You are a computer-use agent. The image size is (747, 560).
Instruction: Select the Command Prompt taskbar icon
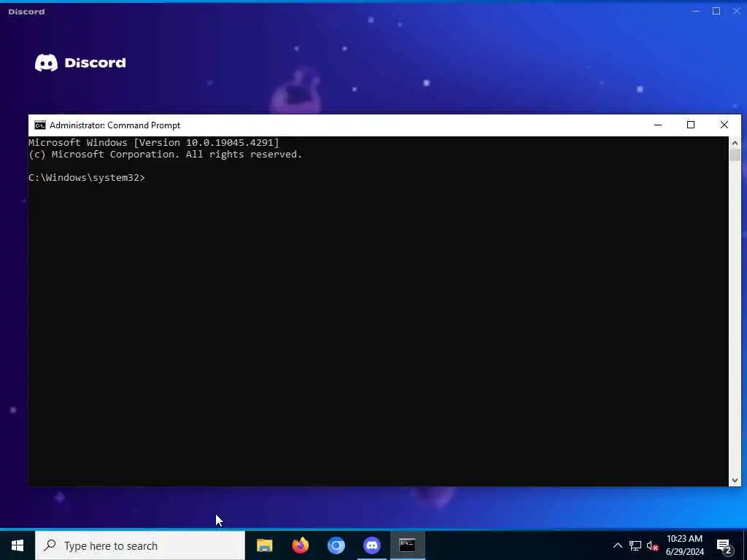pos(407,545)
